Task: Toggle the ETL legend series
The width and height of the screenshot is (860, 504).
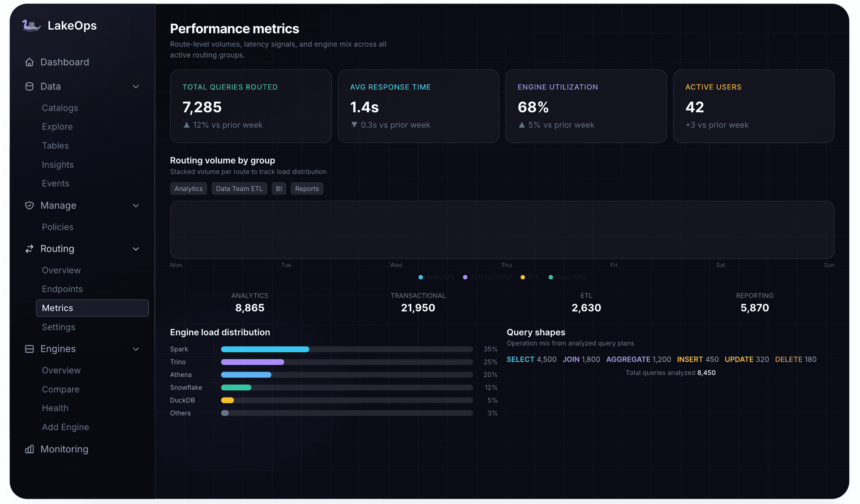Action: click(x=530, y=277)
